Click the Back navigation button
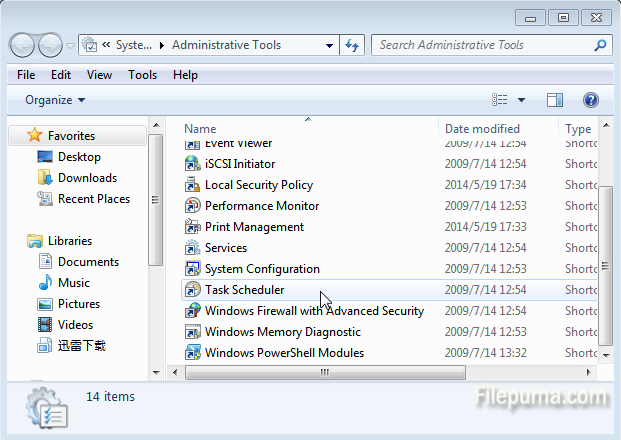621x440 pixels. coord(22,45)
